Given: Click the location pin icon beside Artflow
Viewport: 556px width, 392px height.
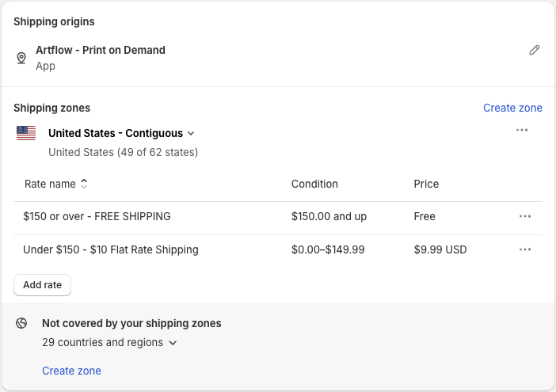Looking at the screenshot, I should (21, 58).
